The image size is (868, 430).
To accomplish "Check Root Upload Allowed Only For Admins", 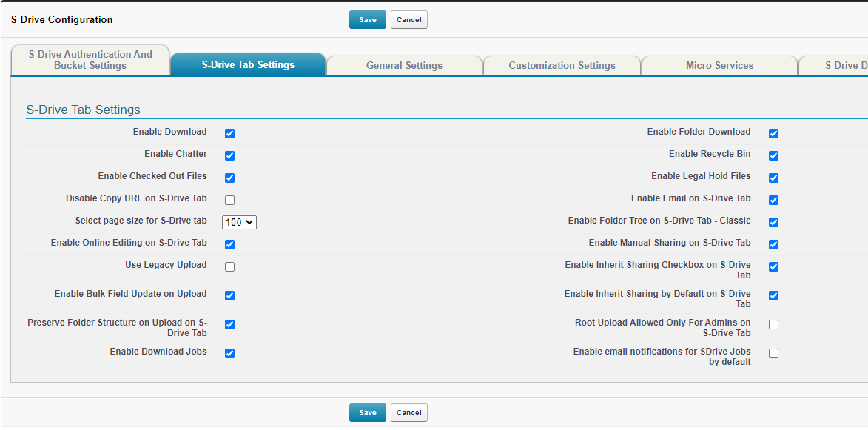I will [x=773, y=325].
